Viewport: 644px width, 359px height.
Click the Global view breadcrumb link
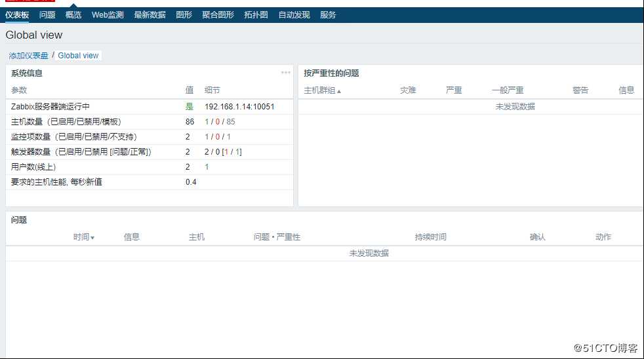point(78,56)
